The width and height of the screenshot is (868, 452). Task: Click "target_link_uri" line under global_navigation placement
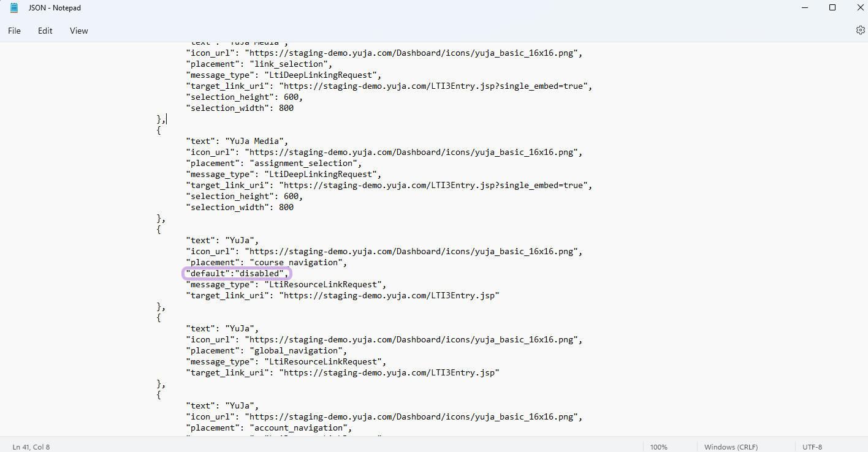[343, 373]
